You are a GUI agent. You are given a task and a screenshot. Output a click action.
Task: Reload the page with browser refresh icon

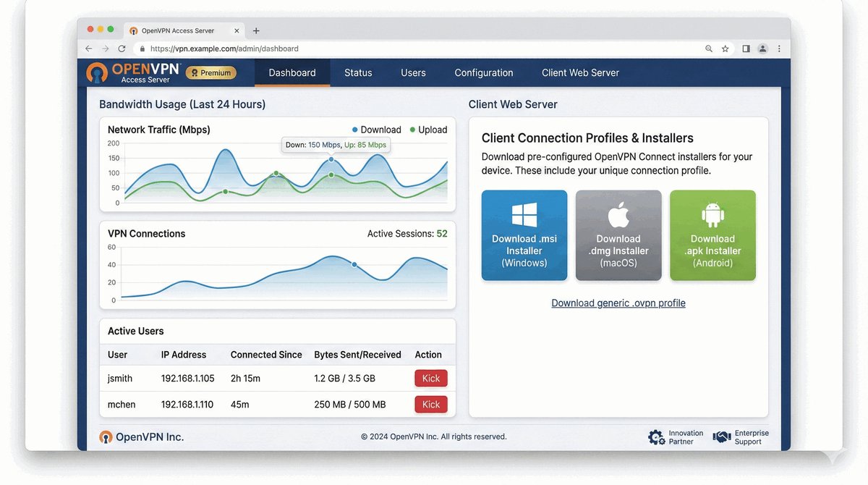click(122, 48)
